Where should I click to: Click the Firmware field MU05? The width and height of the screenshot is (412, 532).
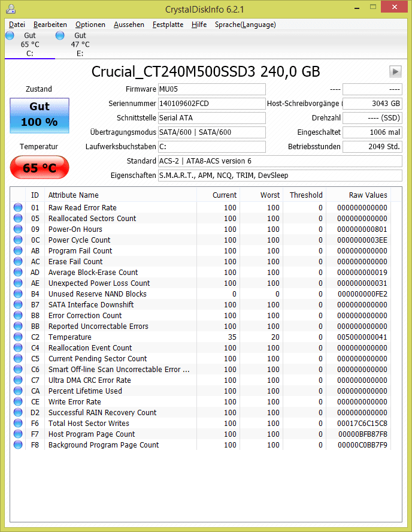212,89
